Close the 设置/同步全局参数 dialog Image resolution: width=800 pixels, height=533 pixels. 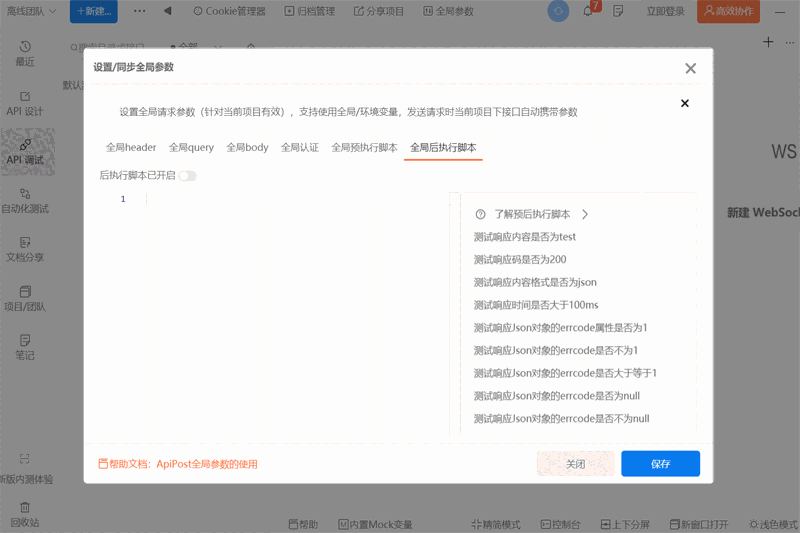click(x=690, y=68)
